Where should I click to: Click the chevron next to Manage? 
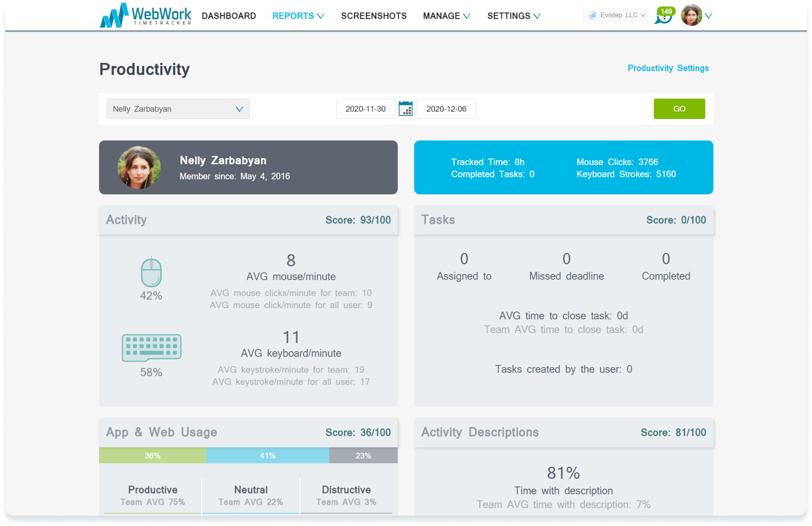[467, 16]
